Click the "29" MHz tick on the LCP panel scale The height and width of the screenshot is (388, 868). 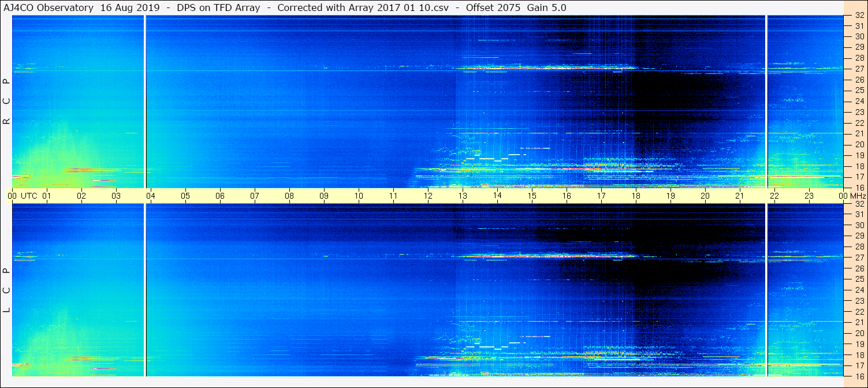pyautogui.click(x=859, y=236)
